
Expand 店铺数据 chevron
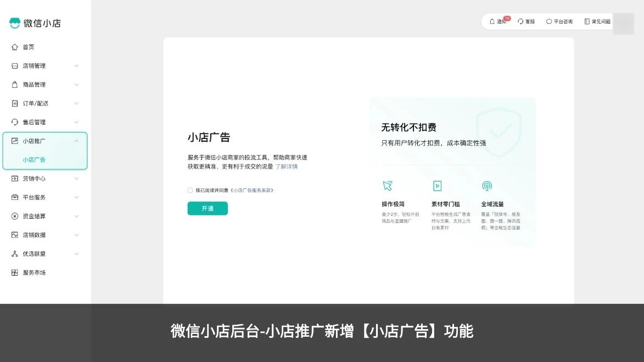(76, 235)
